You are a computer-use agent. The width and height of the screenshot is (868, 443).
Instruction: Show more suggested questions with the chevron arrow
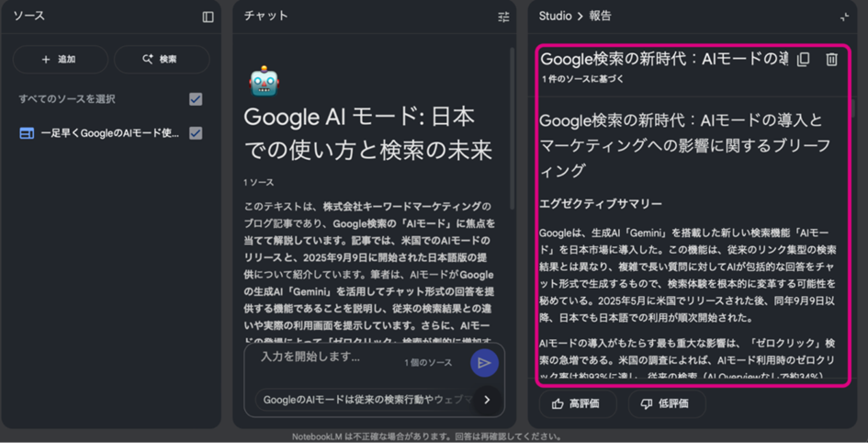coord(487,400)
